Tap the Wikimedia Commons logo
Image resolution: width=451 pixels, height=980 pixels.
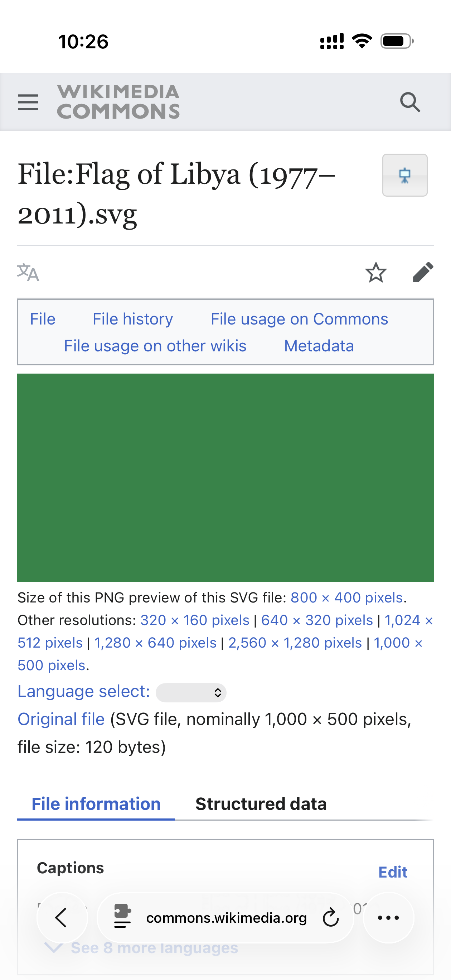[118, 102]
